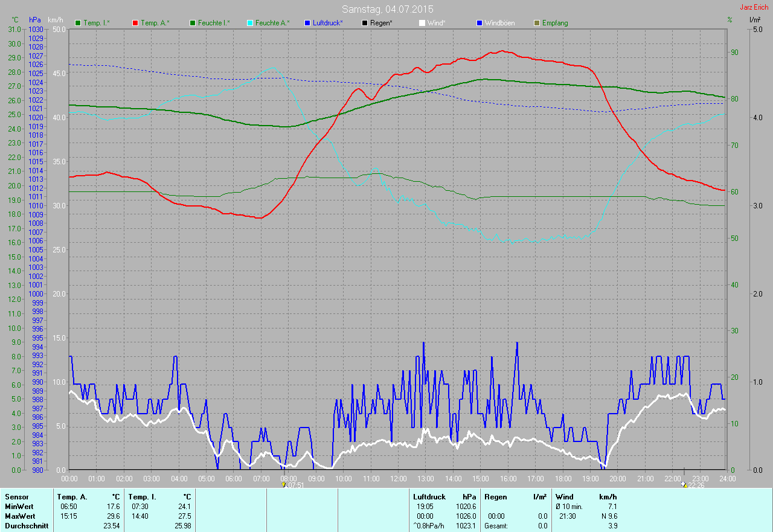The width and height of the screenshot is (773, 532).
Task: Select the 'Temp. I.*' legend label
Action: 97,23
